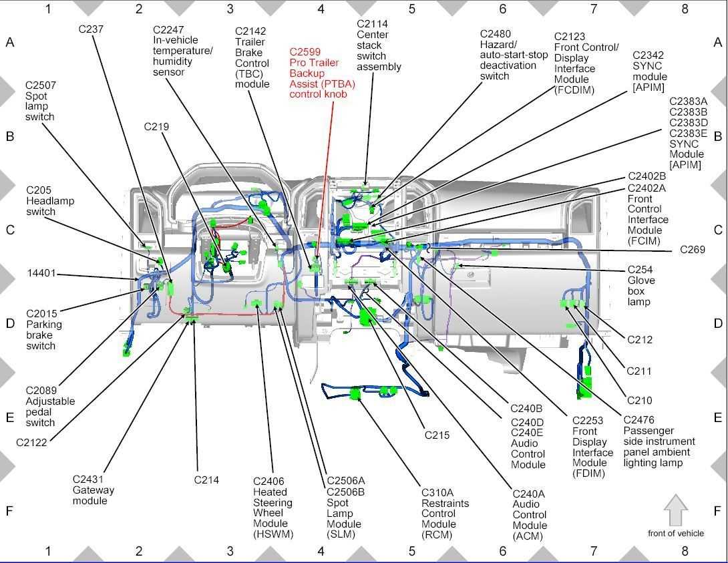Image resolution: width=728 pixels, height=563 pixels.
Task: Click the C2480 Hazard/auto-start-stop deactivation switch label
Action: coord(514,55)
